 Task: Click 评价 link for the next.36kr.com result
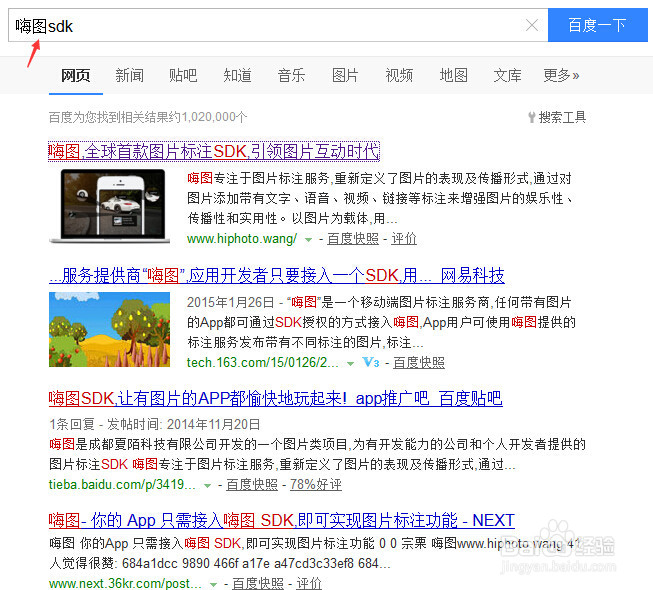pos(309,583)
